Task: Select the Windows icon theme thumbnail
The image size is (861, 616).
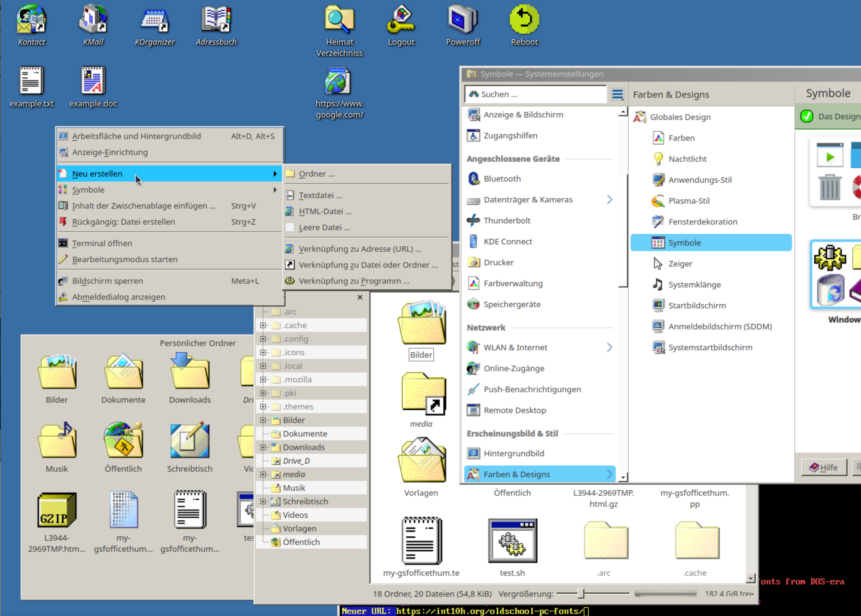Action: [x=836, y=274]
